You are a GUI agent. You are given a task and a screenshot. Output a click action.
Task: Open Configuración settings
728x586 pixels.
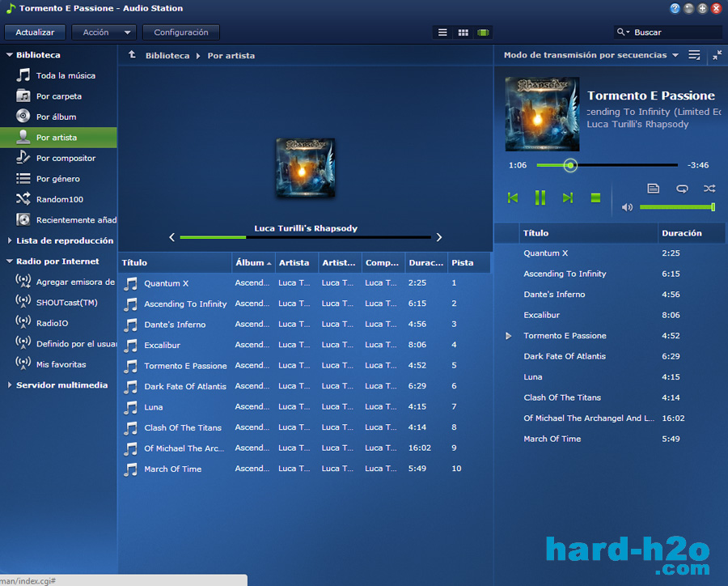point(181,32)
